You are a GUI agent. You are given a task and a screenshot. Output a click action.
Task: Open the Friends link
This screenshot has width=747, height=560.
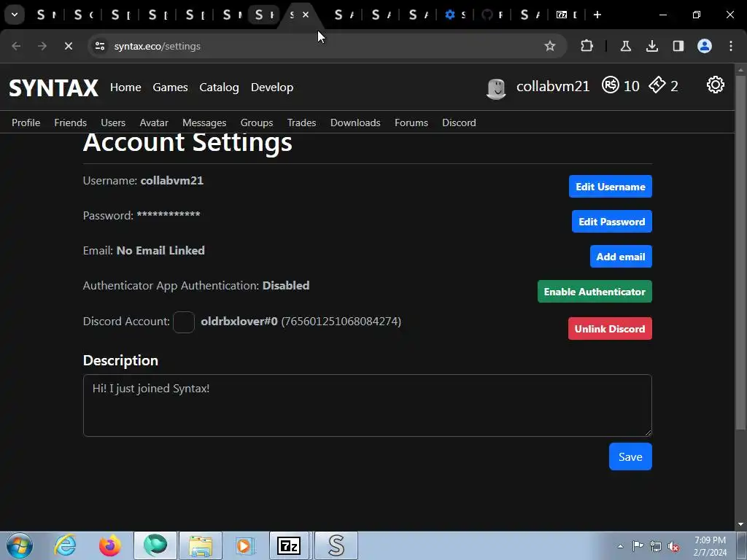click(71, 122)
